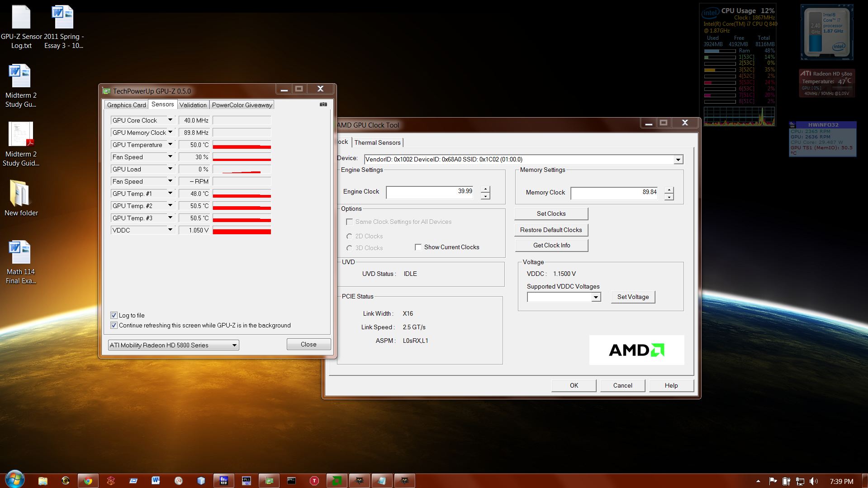
Task: Enable Show Current Clocks checkbox
Action: [x=418, y=247]
